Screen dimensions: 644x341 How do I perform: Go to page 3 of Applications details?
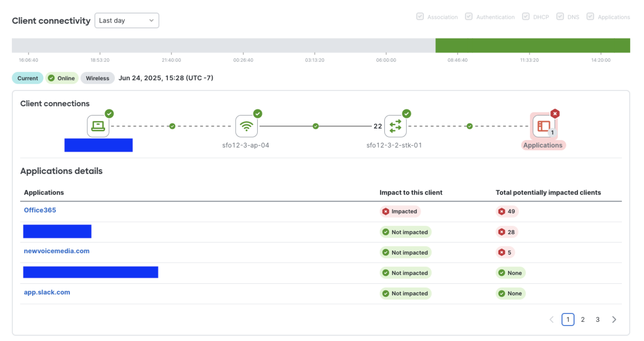click(x=597, y=319)
